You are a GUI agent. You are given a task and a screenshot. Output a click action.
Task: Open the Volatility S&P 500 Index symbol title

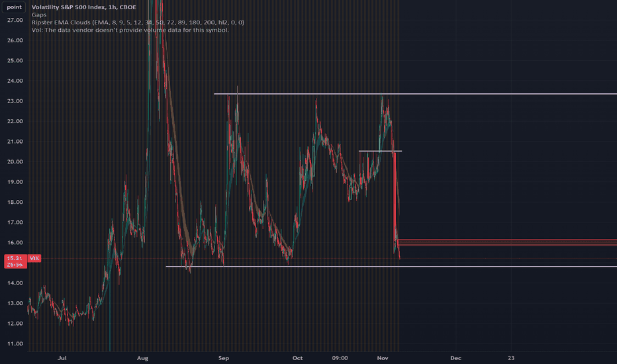(x=84, y=7)
